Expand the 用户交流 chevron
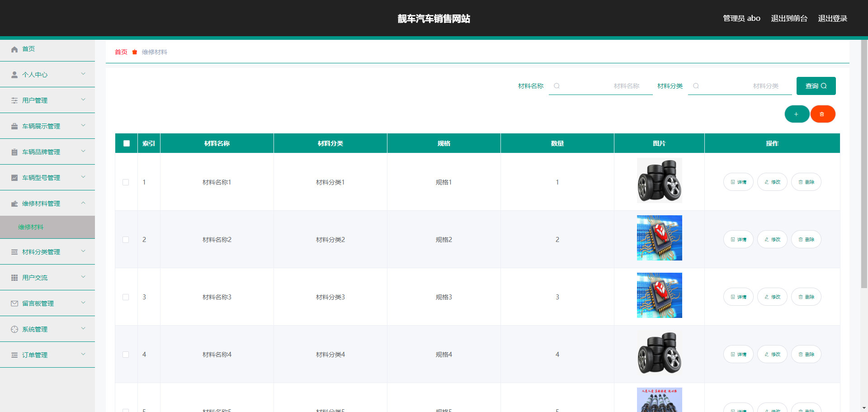Image resolution: width=868 pixels, height=412 pixels. (x=83, y=277)
